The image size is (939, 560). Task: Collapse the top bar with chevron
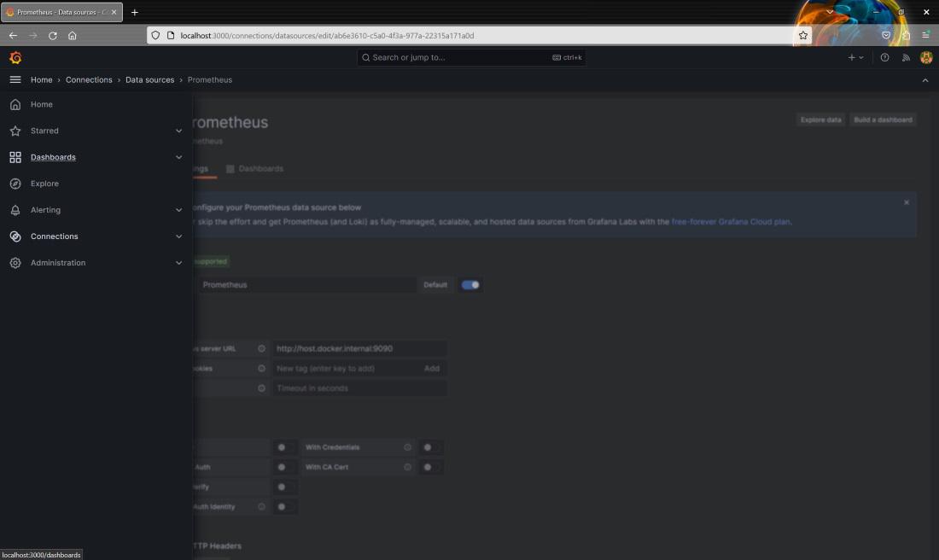point(925,79)
